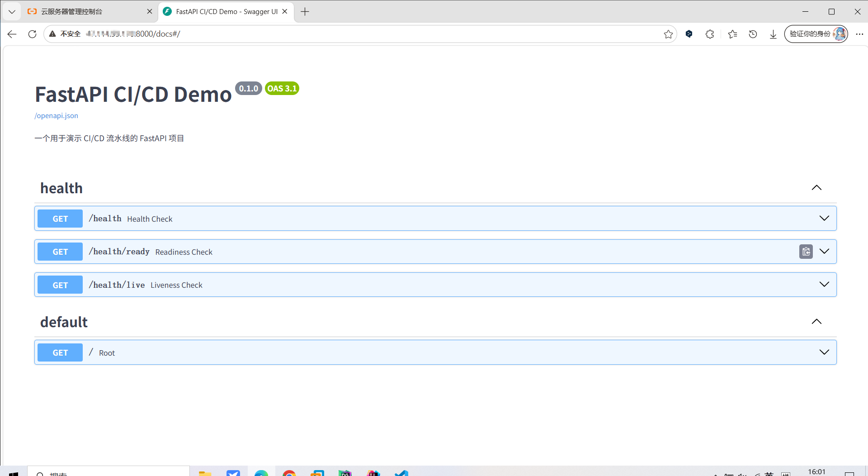The image size is (868, 476).
Task: Click the browser refresh icon
Action: point(32,34)
